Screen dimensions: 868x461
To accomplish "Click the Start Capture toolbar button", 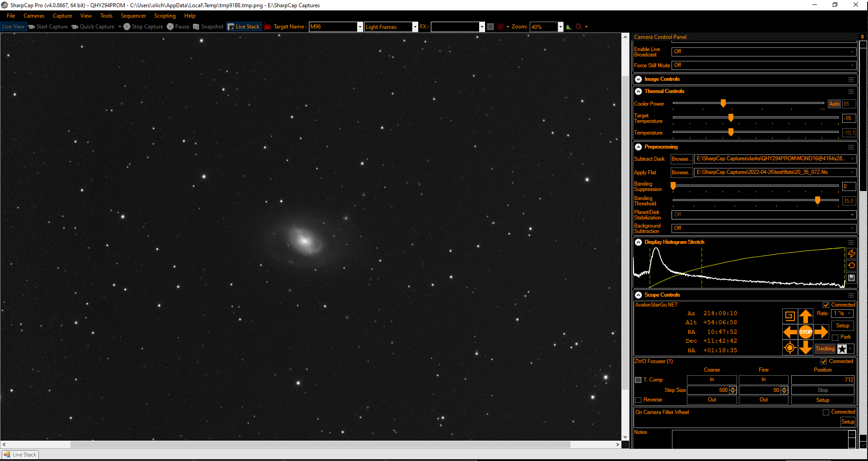I will click(48, 27).
